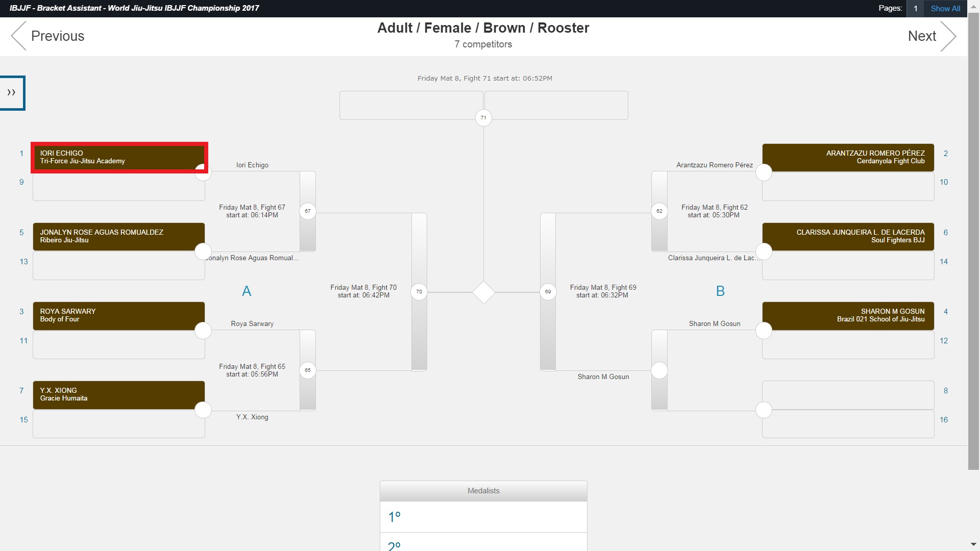Viewport: 980px width, 551px height.
Task: Open Y.X. Xiong's competitor card
Action: click(118, 394)
